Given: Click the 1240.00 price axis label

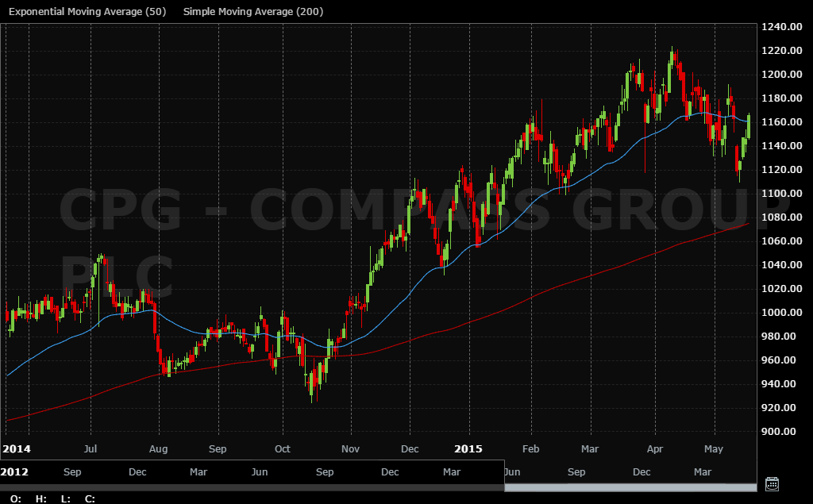Looking at the screenshot, I should point(782,26).
